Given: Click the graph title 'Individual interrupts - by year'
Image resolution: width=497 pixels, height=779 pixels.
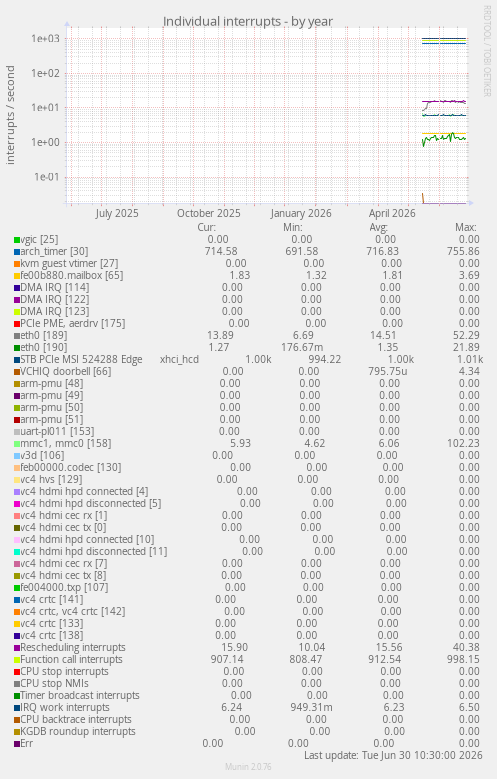Looking at the screenshot, I should (x=248, y=21).
